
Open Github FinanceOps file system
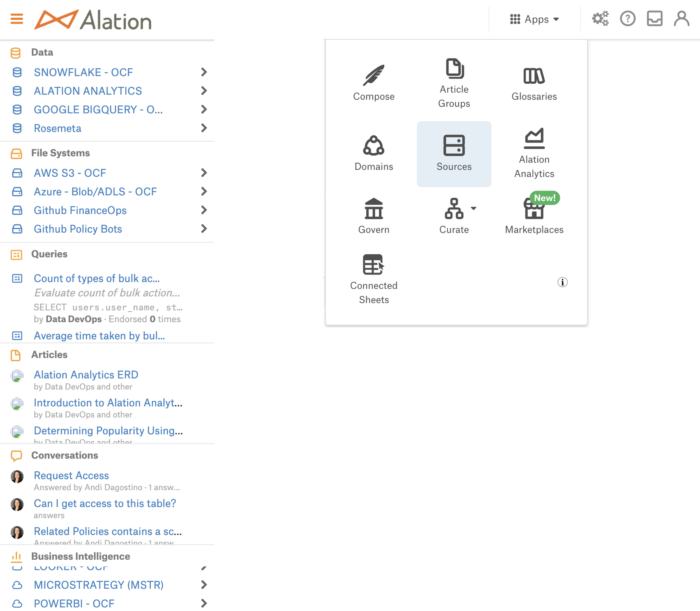tap(80, 210)
